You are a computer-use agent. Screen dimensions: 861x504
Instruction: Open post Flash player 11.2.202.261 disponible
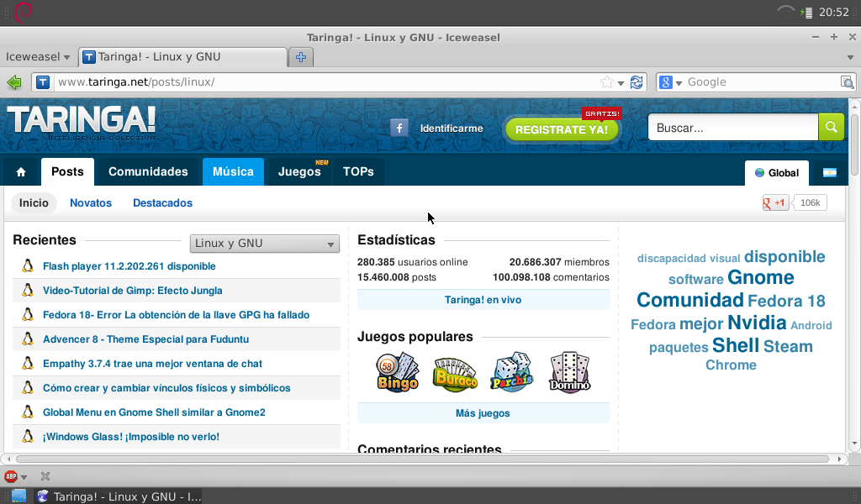[x=129, y=266]
